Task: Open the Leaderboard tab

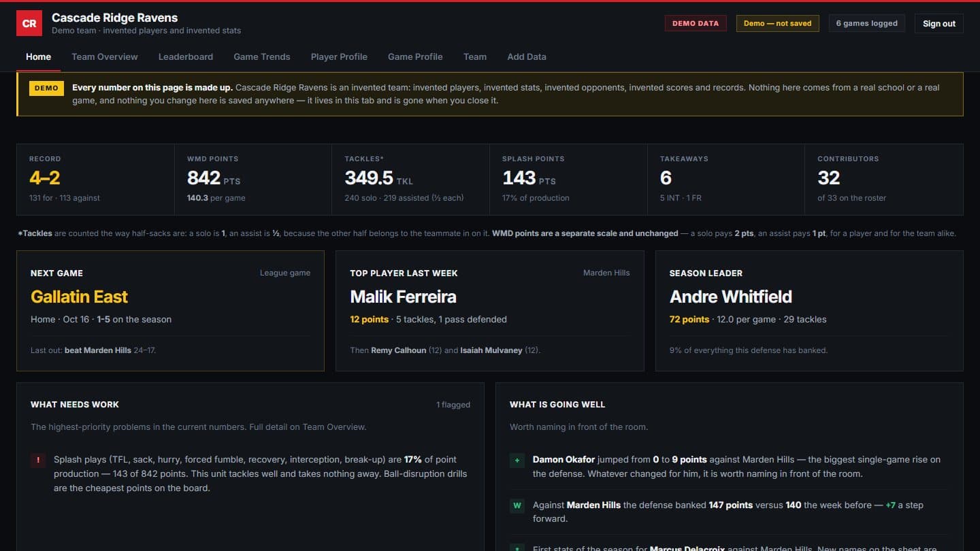Action: click(186, 56)
